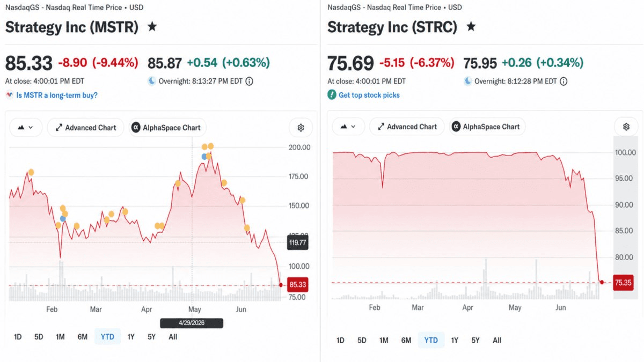Click the blue event marker near May peak
This screenshot has height=362, width=644.
point(204,157)
